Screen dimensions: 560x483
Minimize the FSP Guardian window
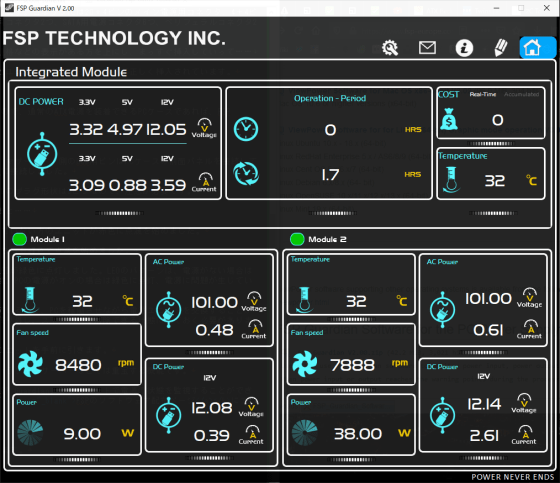click(x=496, y=8)
